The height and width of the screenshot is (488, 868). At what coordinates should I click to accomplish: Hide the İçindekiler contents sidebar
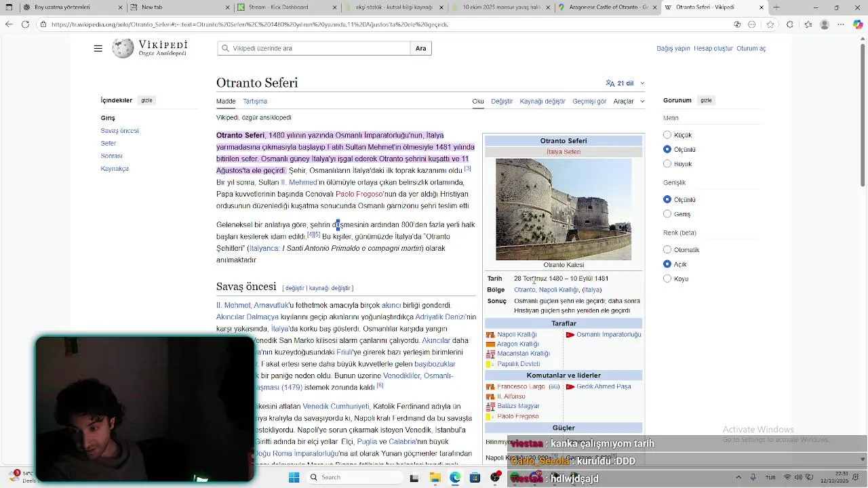(x=146, y=100)
